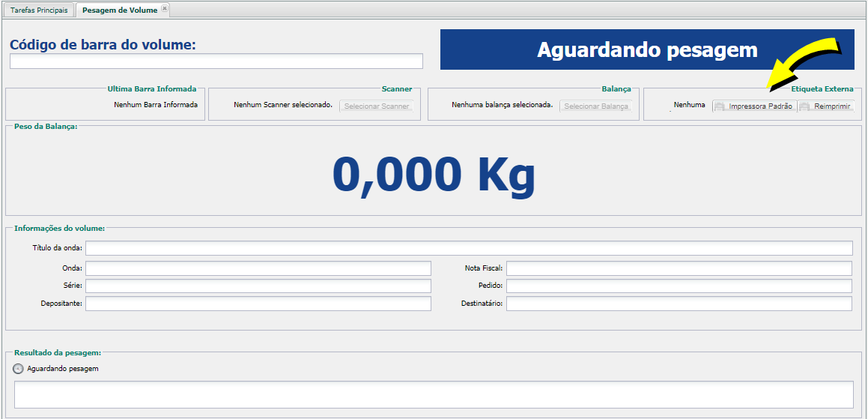This screenshot has width=868, height=419.
Task: Click the Selecionar Balança button
Action: pyautogui.click(x=595, y=106)
